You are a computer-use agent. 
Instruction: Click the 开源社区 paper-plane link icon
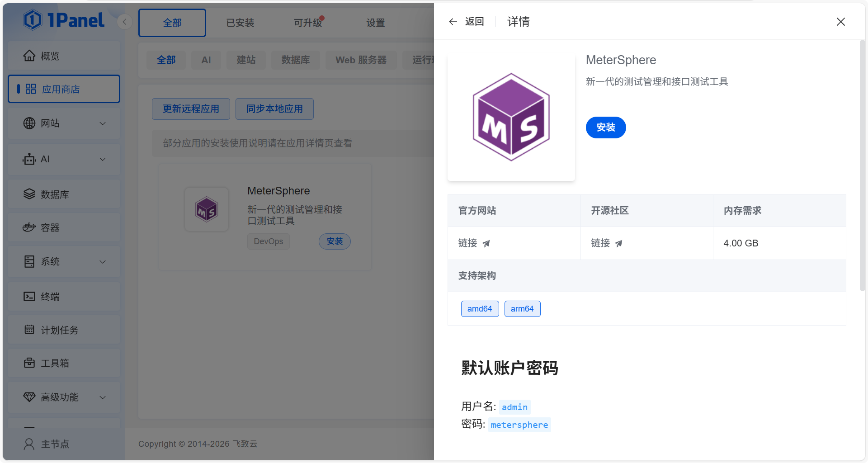(x=619, y=244)
